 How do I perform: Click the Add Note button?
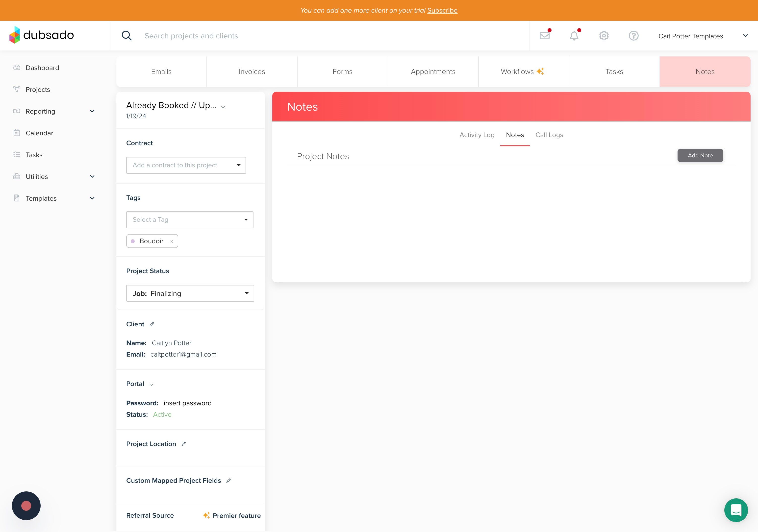coord(700,155)
